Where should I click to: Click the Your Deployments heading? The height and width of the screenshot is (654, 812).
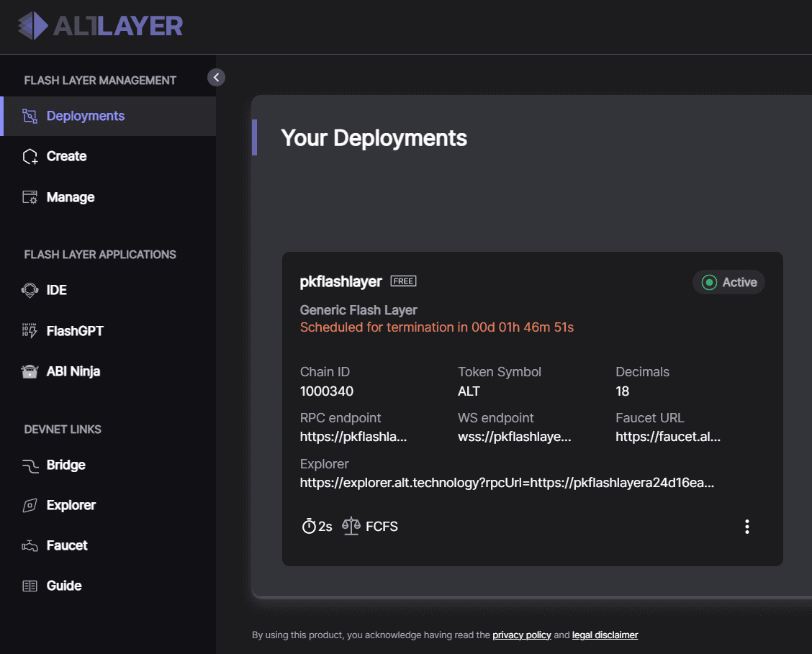(374, 138)
